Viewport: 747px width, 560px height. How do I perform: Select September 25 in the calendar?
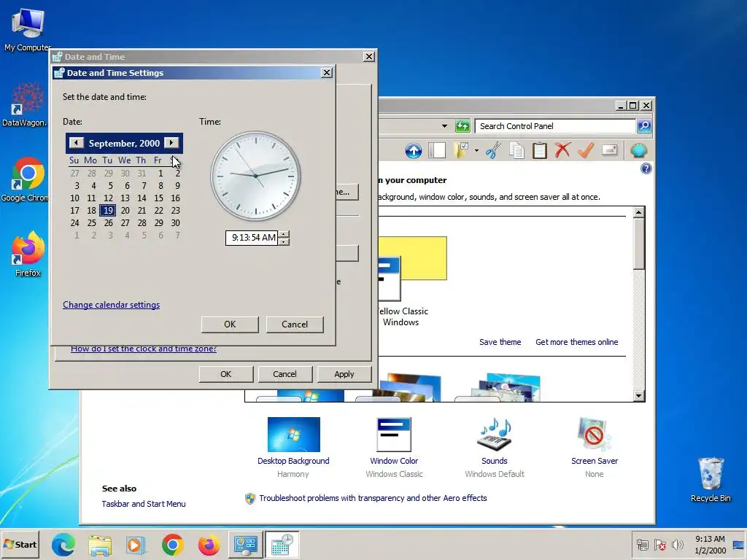[x=91, y=223]
